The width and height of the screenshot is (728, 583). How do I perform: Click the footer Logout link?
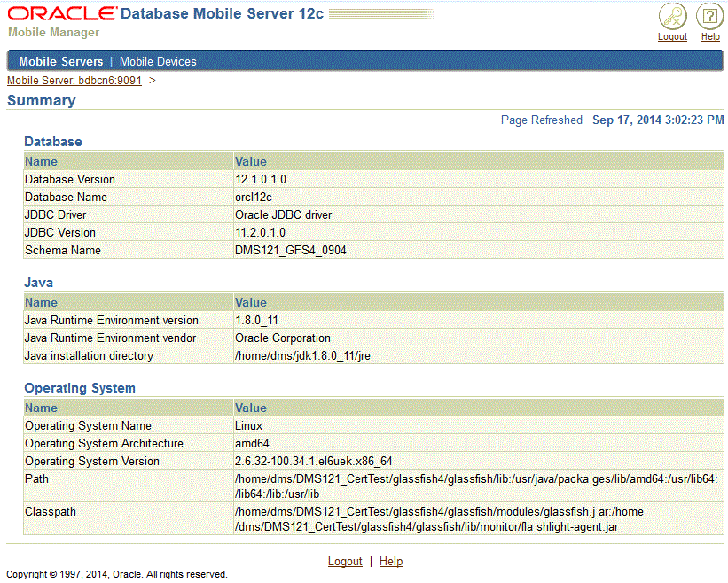tap(345, 561)
